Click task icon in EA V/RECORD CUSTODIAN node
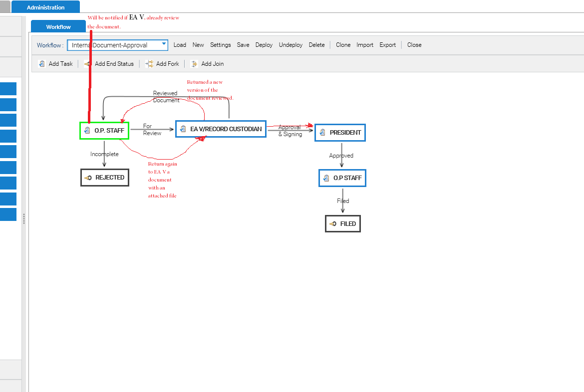 [x=183, y=129]
